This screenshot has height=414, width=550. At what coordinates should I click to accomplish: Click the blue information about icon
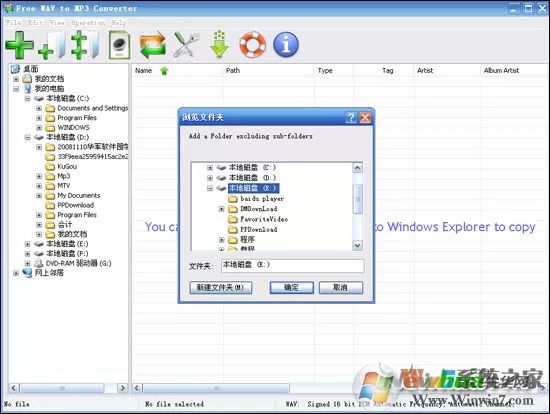[286, 44]
